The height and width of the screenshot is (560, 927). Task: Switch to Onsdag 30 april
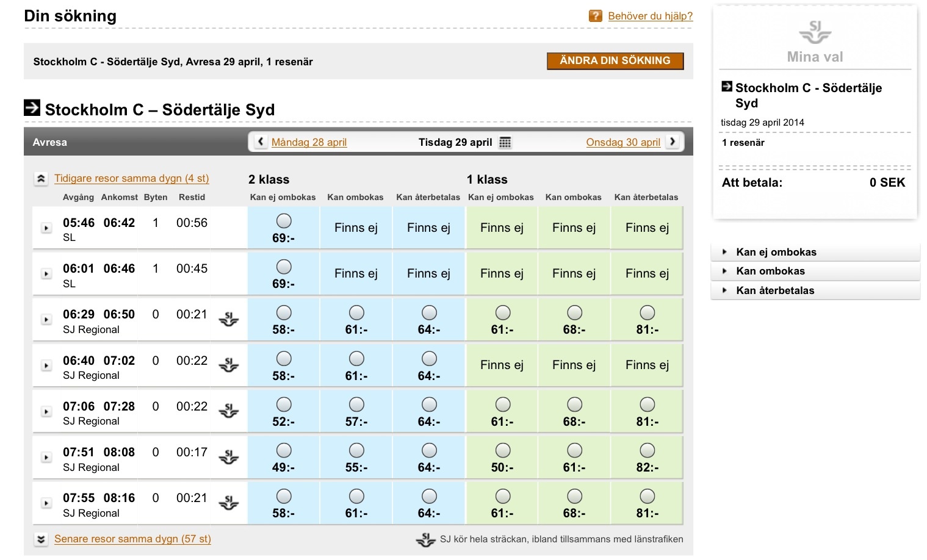(622, 142)
